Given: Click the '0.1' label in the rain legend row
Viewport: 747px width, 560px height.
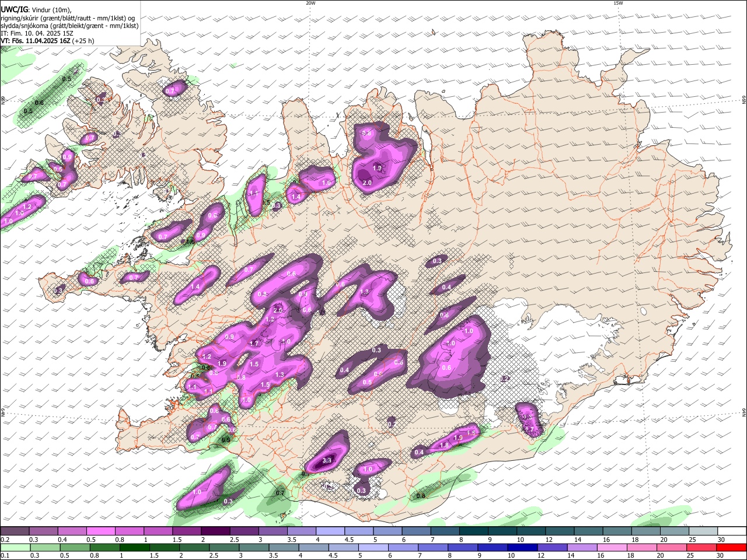Looking at the screenshot, I should pos(5,556).
